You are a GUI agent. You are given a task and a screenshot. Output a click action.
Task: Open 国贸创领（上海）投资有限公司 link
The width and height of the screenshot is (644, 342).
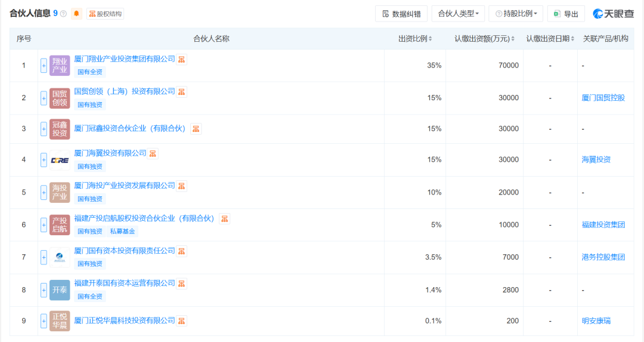click(x=125, y=91)
